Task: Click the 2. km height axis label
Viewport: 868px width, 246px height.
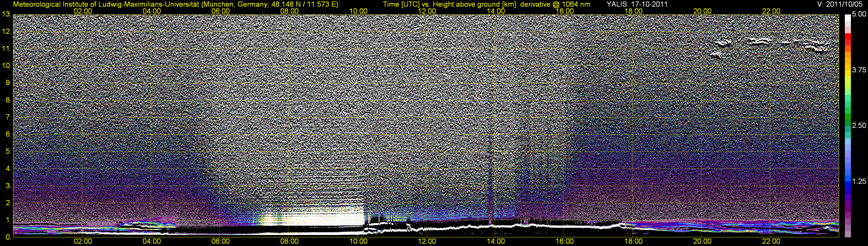Action: 8,203
